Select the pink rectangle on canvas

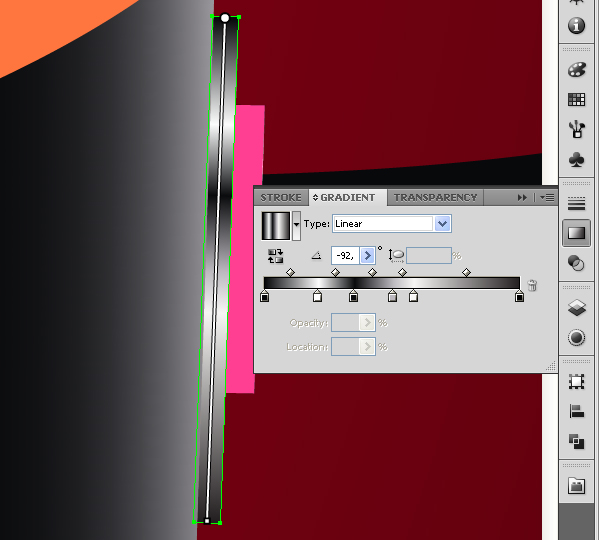[x=244, y=249]
